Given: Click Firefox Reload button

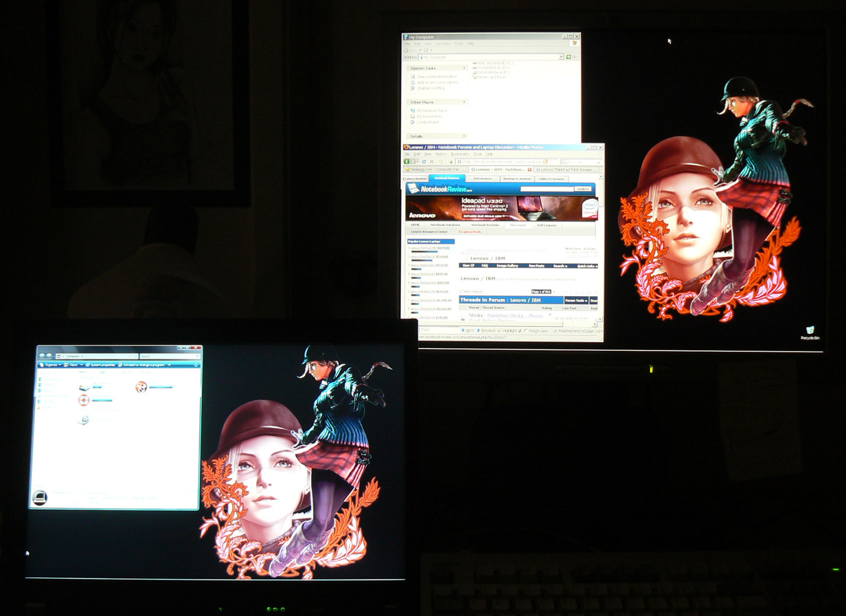Looking at the screenshot, I should point(424,161).
